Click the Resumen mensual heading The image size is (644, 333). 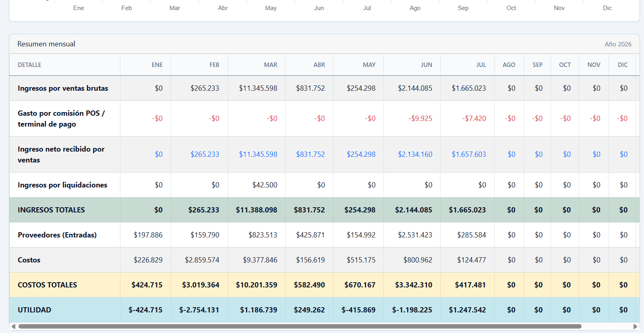pos(46,44)
